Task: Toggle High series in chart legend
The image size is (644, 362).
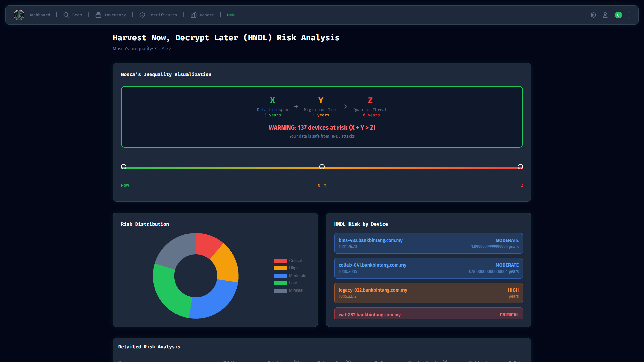Action: tap(285, 268)
